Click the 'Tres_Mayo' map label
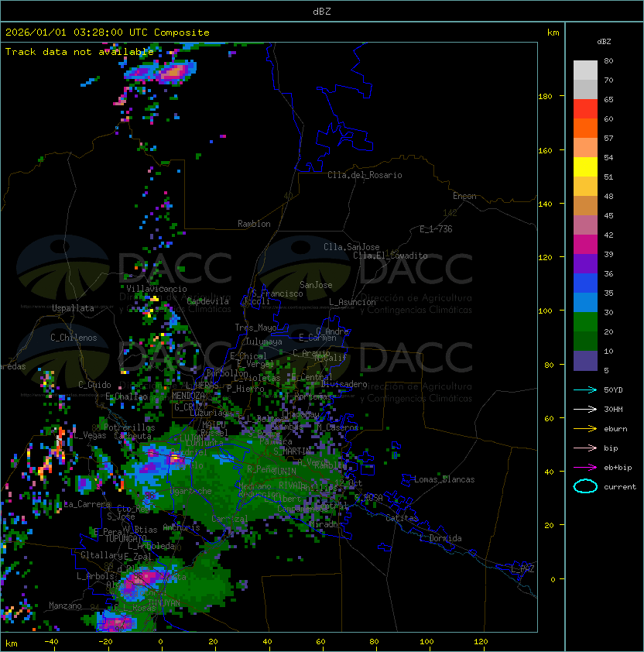This screenshot has width=644, height=652. [255, 328]
